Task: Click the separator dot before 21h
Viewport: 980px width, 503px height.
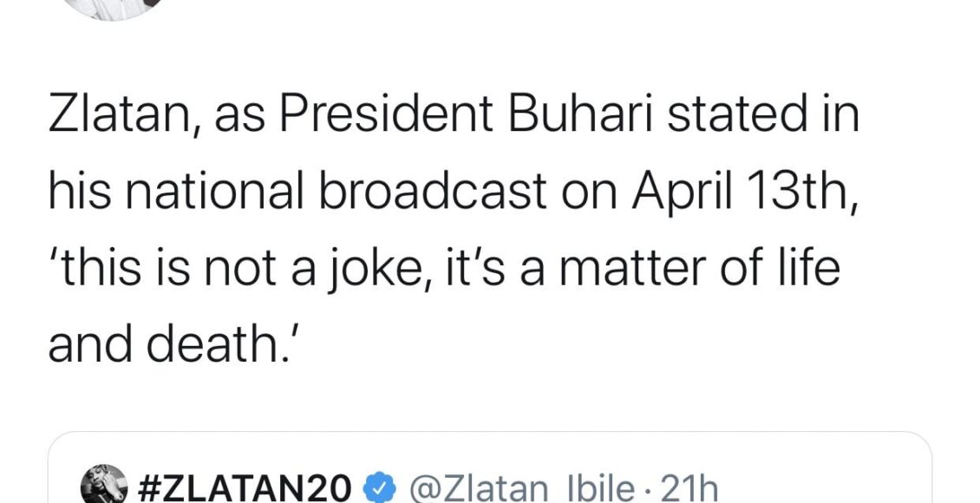Action: (x=652, y=489)
